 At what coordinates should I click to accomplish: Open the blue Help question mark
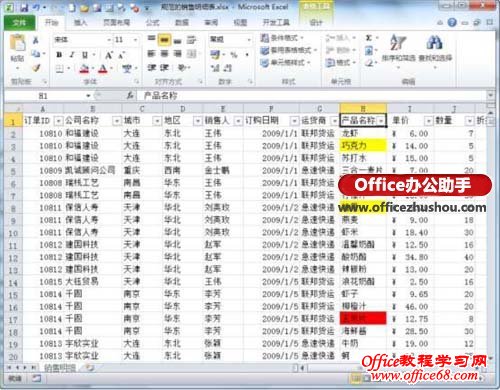[452, 23]
